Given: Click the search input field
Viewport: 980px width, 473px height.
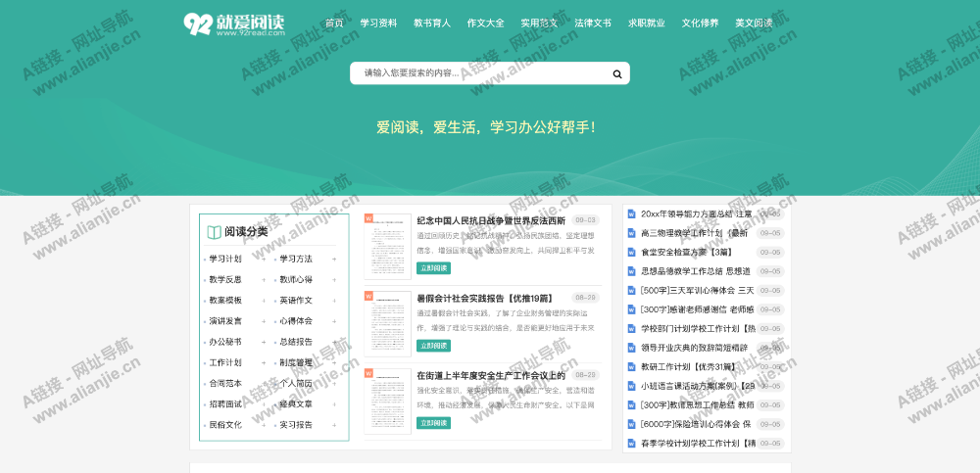Looking at the screenshot, I should (x=480, y=73).
